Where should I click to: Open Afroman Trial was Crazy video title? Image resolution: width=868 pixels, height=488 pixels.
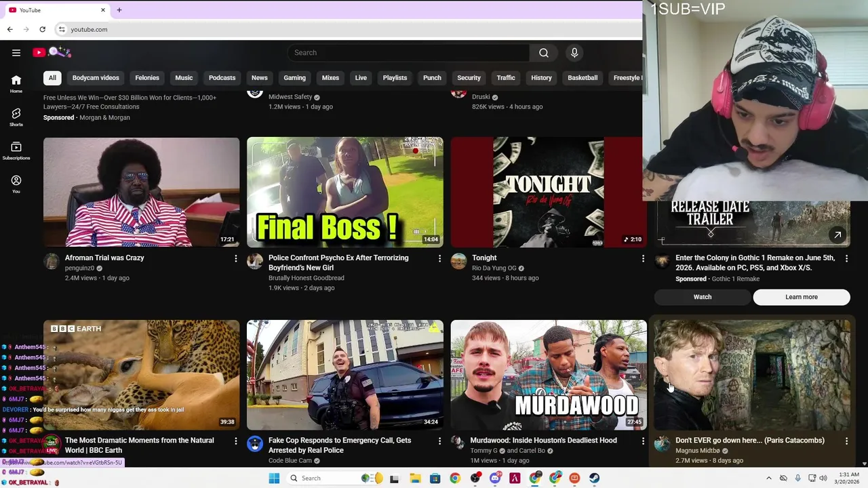tap(104, 258)
